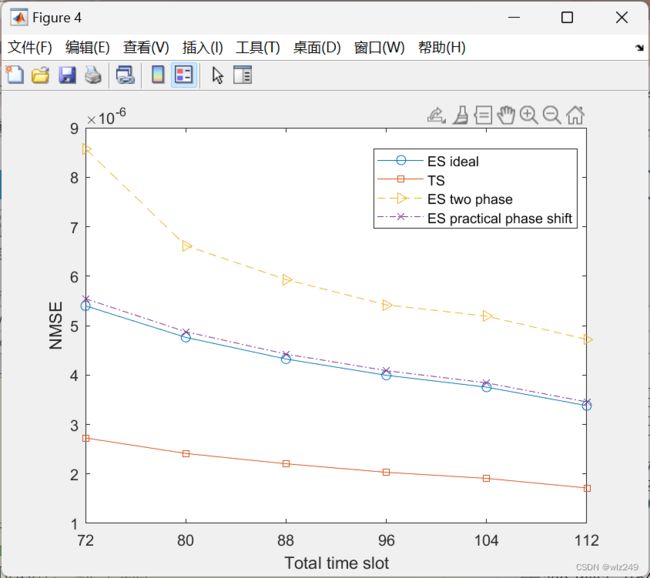Click the x-axis tick label 88
This screenshot has height=578, width=650.
coord(286,540)
